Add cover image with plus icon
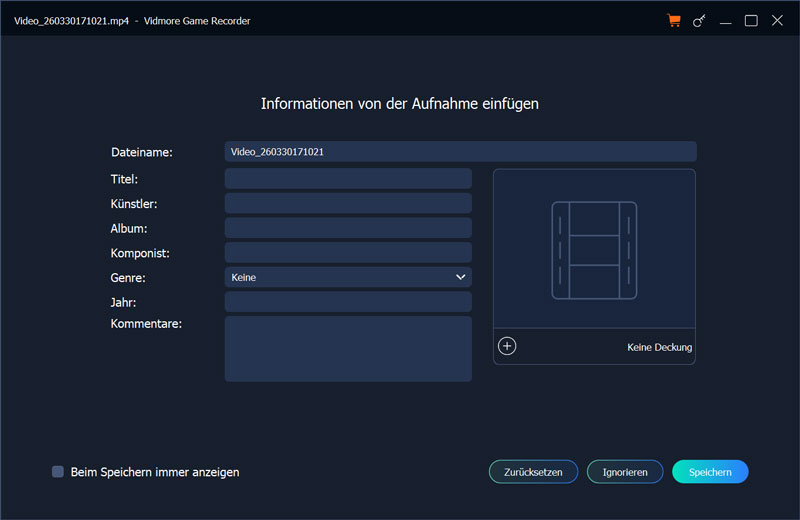 507,346
